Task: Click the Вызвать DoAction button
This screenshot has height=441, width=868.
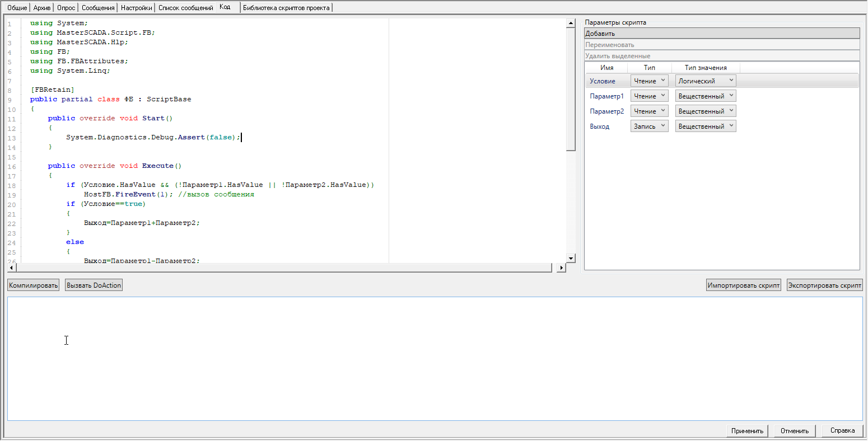Action: point(94,285)
